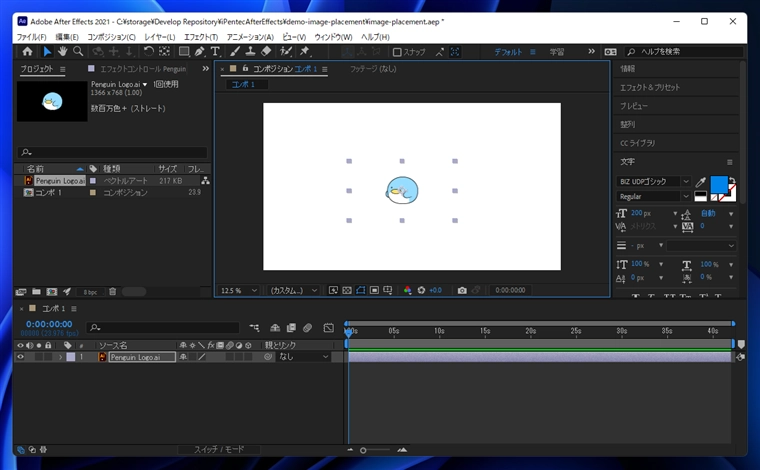Expand the Penguin Logo.ai layer properties

[60, 357]
